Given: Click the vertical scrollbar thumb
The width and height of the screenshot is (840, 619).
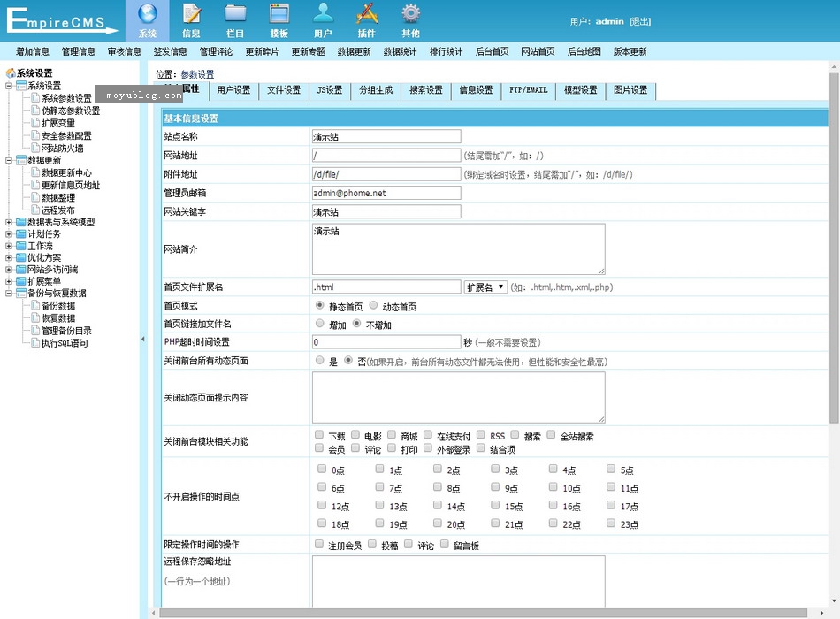Looking at the screenshot, I should point(834,248).
